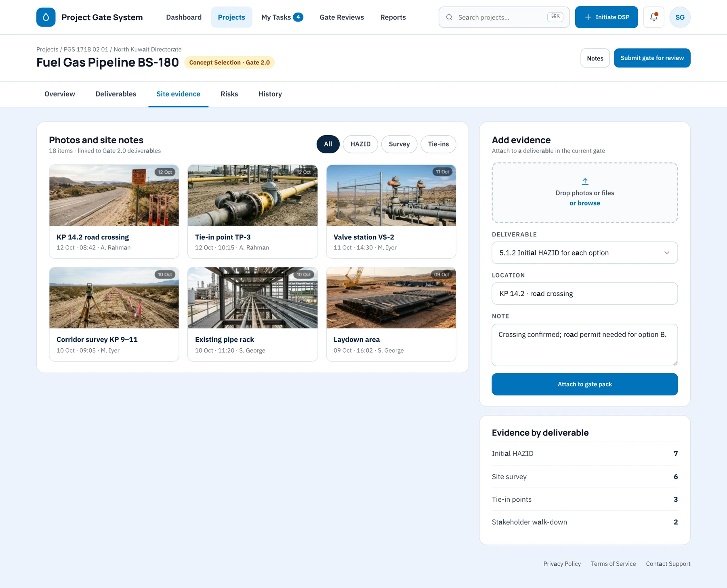727x588 pixels.
Task: Click Submit gate for review
Action: point(652,58)
